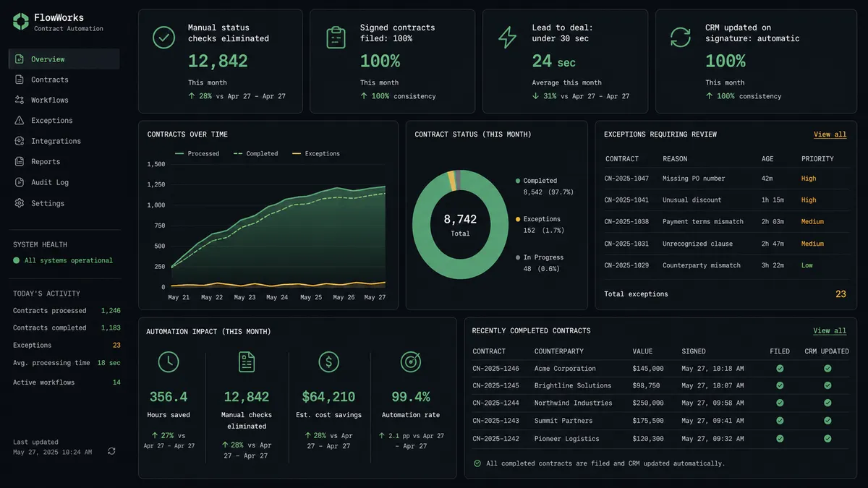Click the Integrations icon in sidebar

20,141
